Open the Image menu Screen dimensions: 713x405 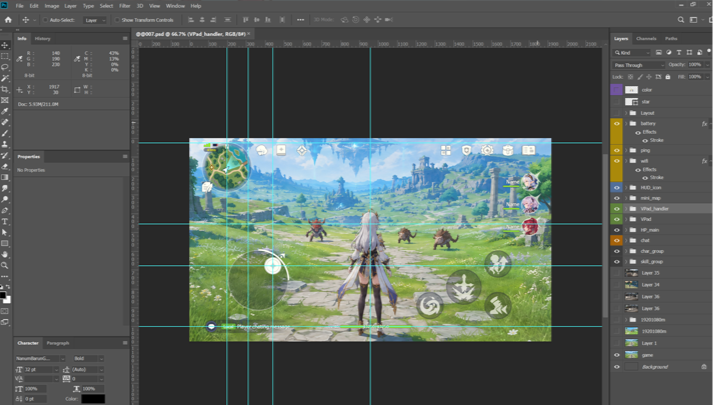click(x=51, y=6)
